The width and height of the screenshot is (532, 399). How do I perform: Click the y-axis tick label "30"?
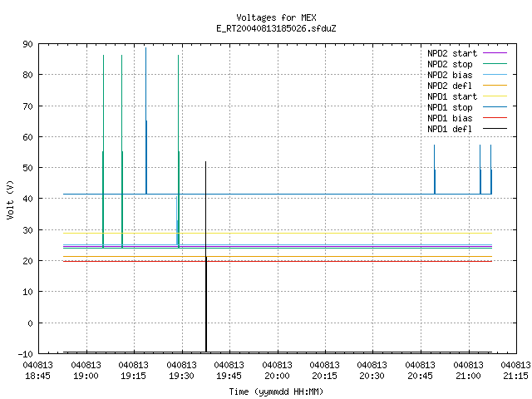point(27,230)
